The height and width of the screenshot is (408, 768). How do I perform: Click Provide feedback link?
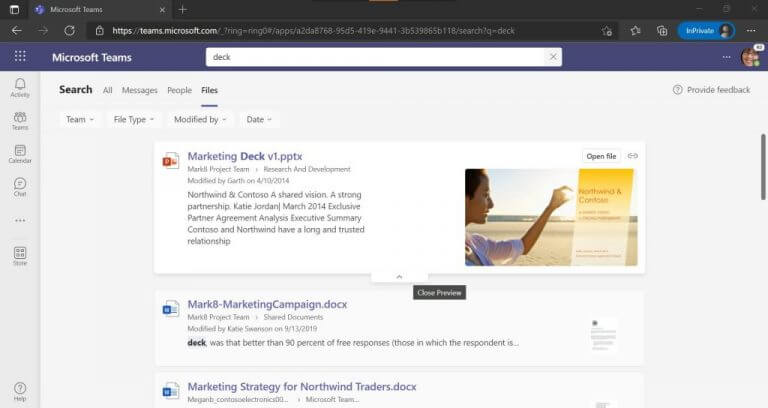(x=712, y=90)
